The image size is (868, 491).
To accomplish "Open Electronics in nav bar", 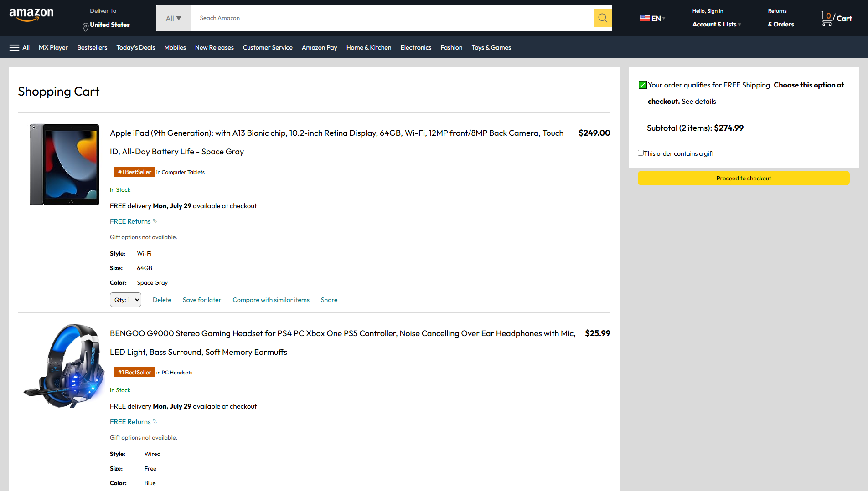I will (x=416, y=47).
